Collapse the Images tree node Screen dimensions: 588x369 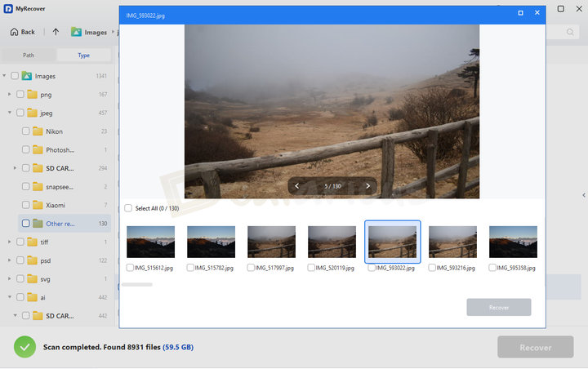click(4, 76)
